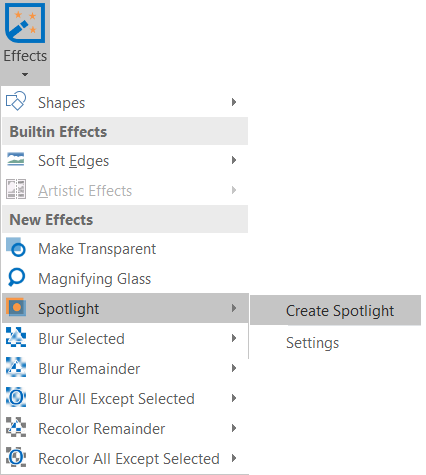The image size is (426, 475).
Task: Select the Make Transparent menu label
Action: coord(97,249)
